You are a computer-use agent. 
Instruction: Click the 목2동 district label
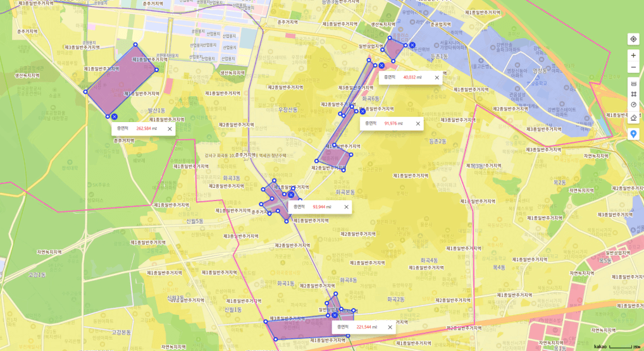pos(559,182)
